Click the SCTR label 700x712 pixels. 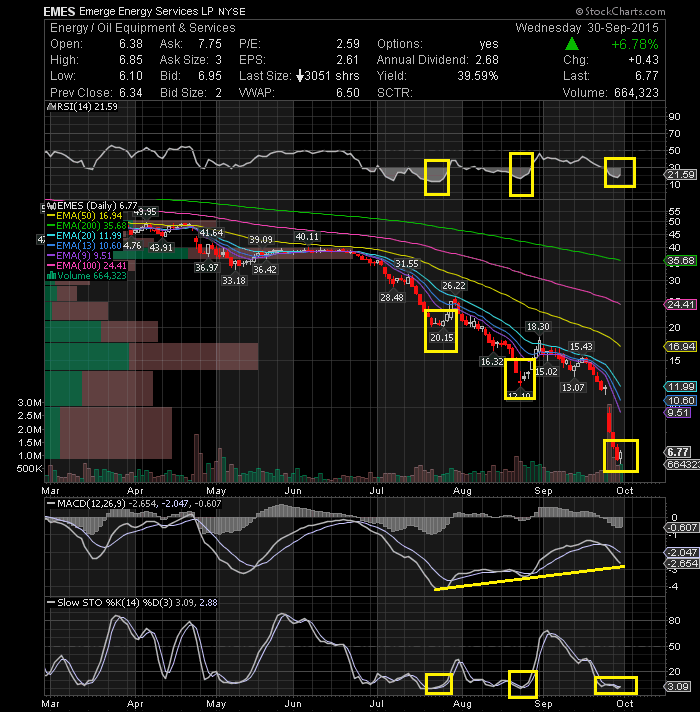click(x=394, y=93)
